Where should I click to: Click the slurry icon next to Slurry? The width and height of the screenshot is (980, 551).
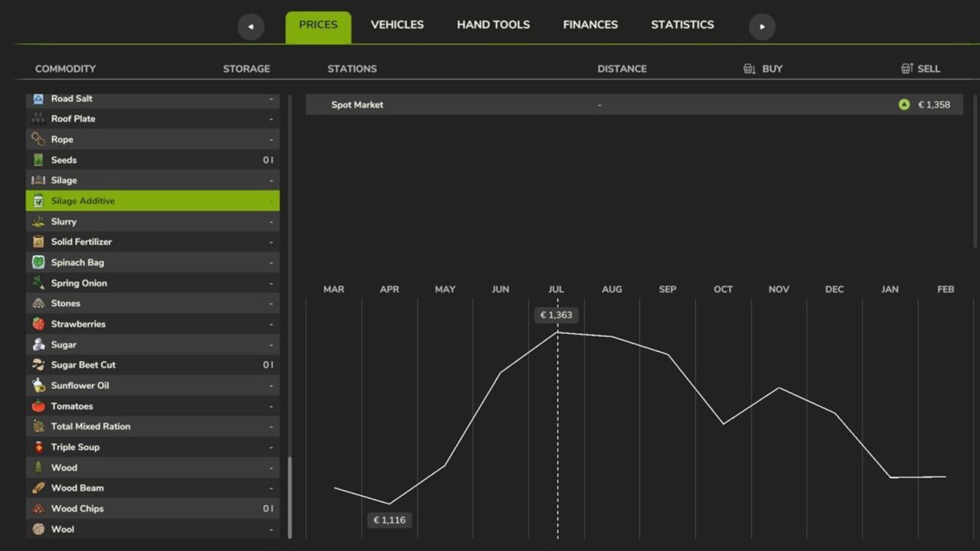[38, 221]
